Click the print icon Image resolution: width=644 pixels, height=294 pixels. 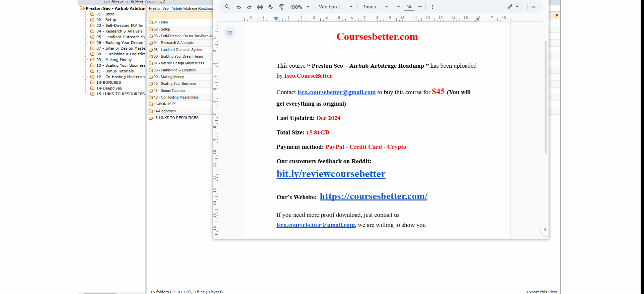tap(260, 7)
